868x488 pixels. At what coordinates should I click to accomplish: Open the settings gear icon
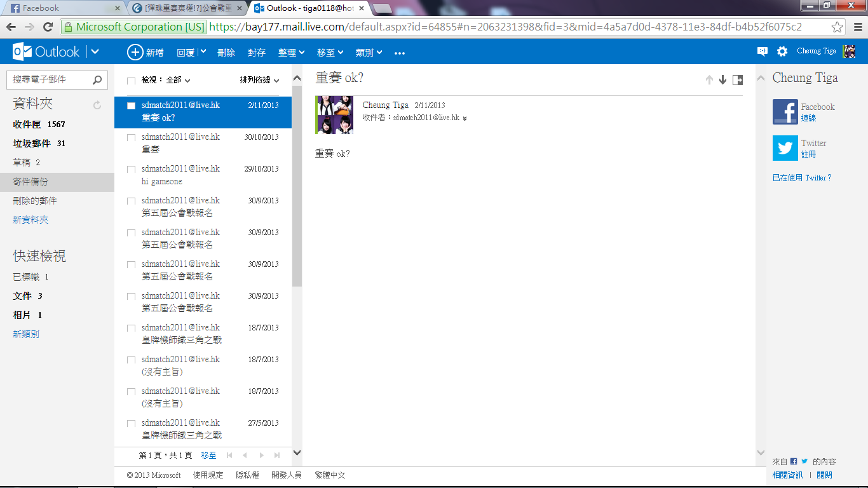click(782, 52)
